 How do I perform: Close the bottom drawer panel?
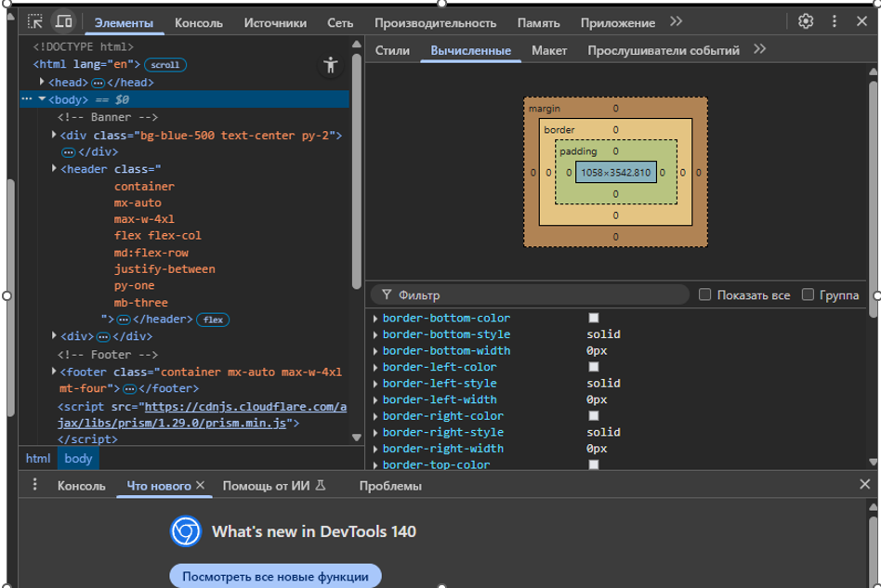[864, 485]
